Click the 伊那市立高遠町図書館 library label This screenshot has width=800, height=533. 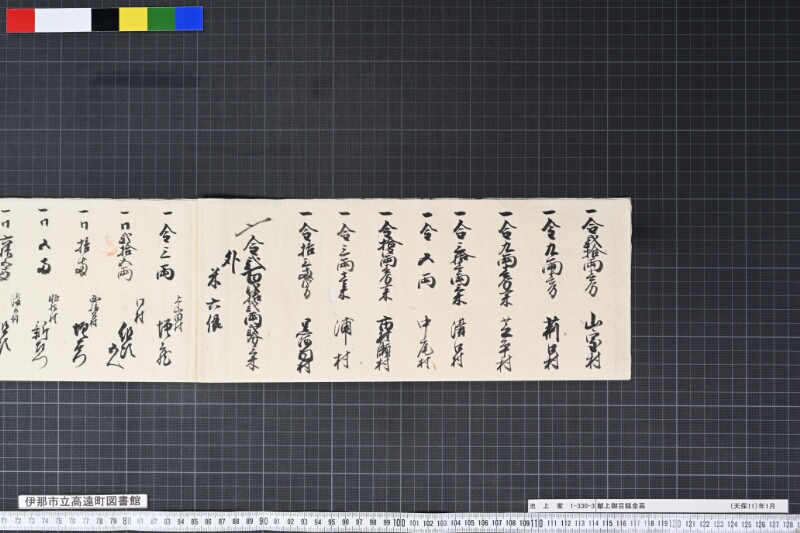click(x=83, y=501)
